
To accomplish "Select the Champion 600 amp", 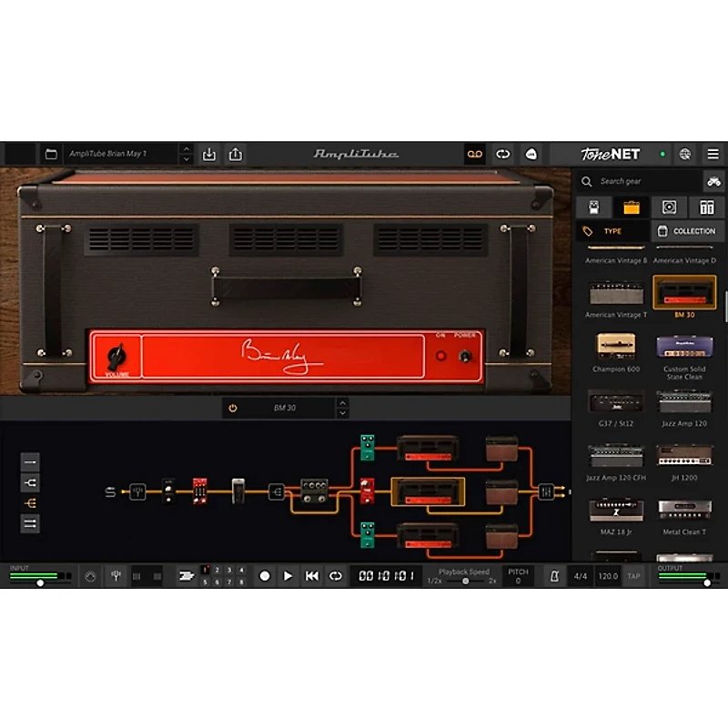I will tap(616, 347).
